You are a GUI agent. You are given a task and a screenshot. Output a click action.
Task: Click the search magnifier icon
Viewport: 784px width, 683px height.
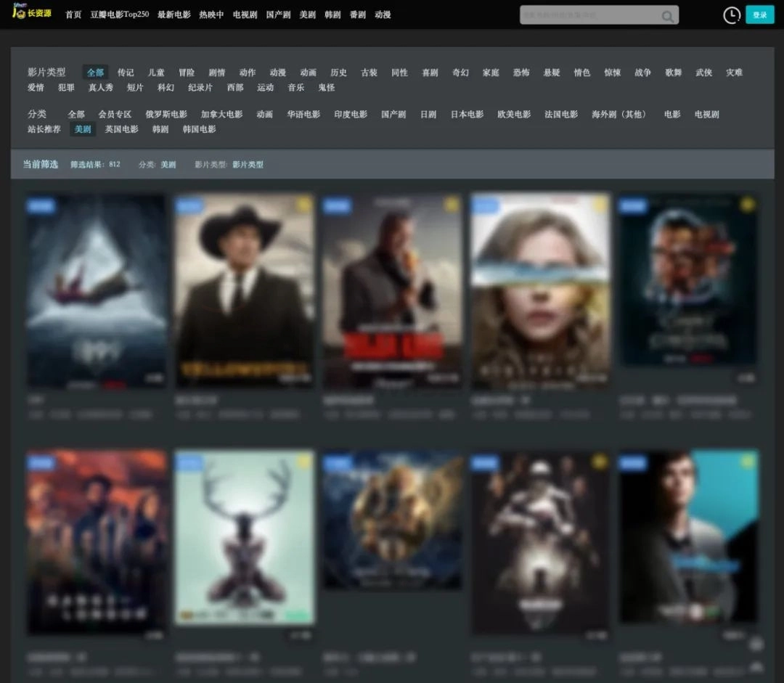(x=667, y=16)
